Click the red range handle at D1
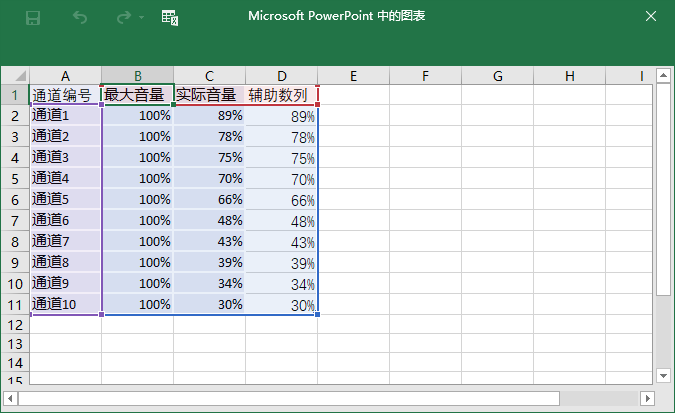This screenshot has height=413, width=675. click(x=317, y=104)
